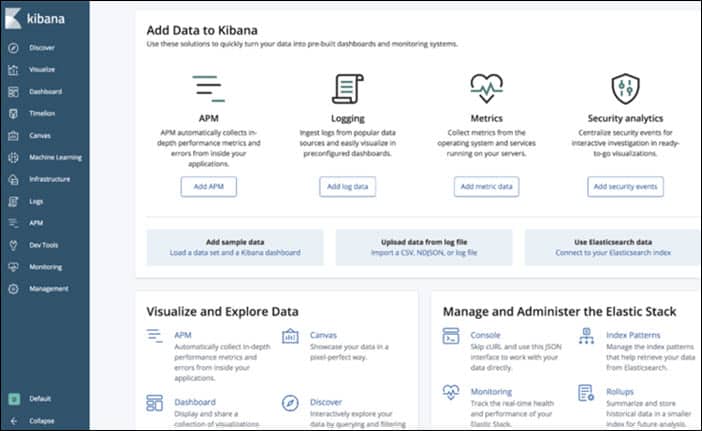Screen dimensions: 702x431
Task: Click Dashboard icon under Visualize and Explore
Action: pos(155,402)
